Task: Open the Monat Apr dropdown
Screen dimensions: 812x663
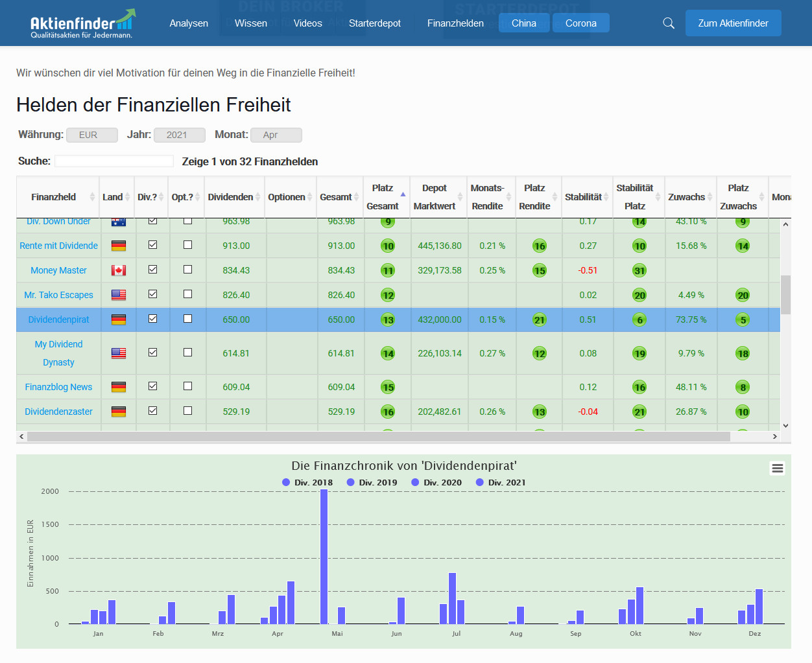Action: (x=276, y=135)
